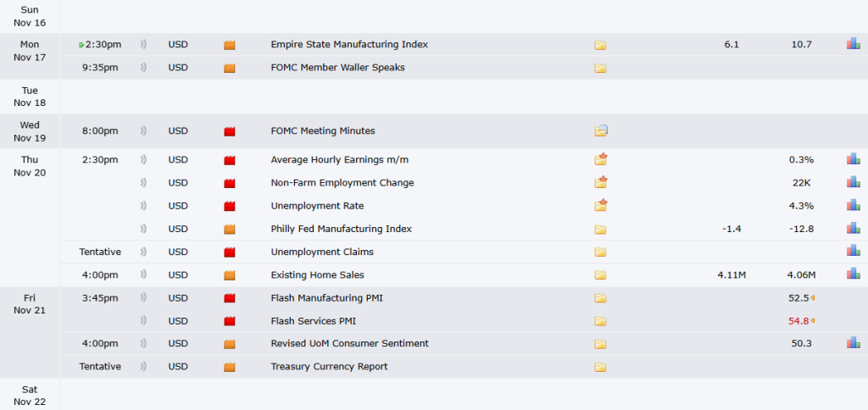Open chart icon for Empire State Manufacturing Index

pyautogui.click(x=853, y=44)
